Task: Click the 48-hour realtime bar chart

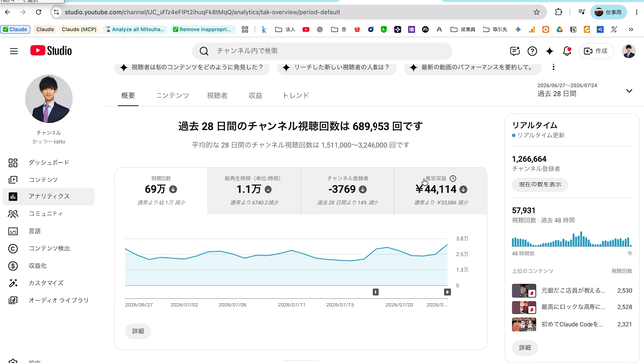Action: click(572, 239)
